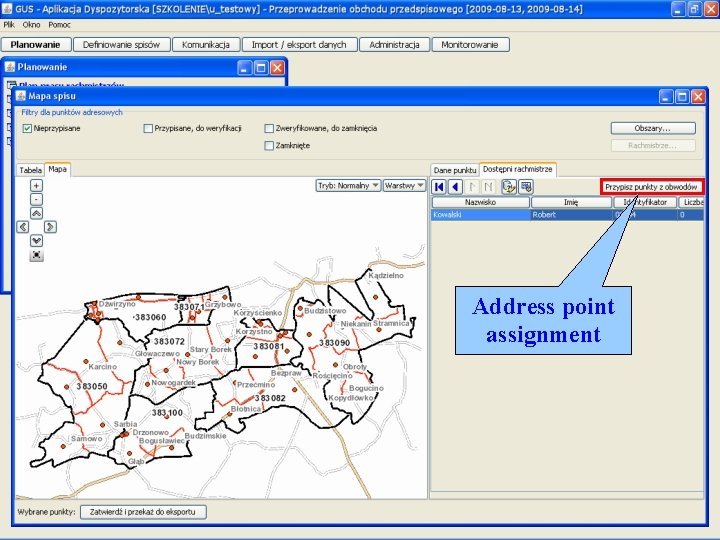Viewport: 720px width, 540px height.
Task: Enable Zweryfikowane, do zamknięcia filter
Action: pos(269,129)
